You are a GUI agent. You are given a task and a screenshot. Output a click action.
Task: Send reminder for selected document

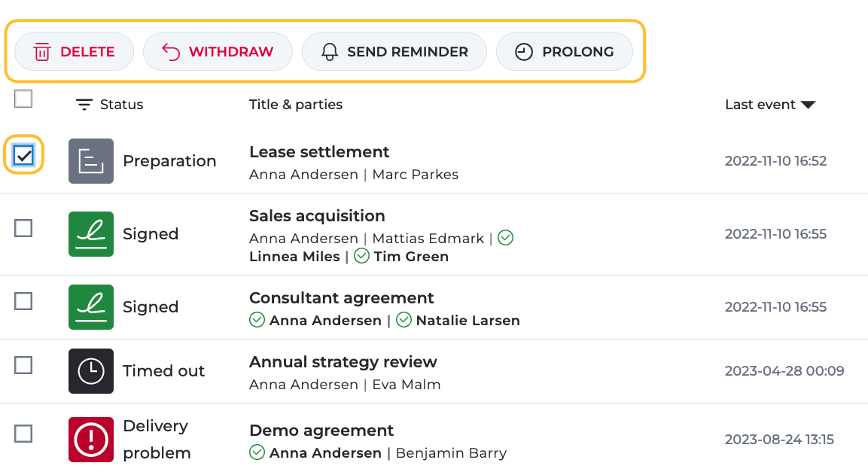394,52
